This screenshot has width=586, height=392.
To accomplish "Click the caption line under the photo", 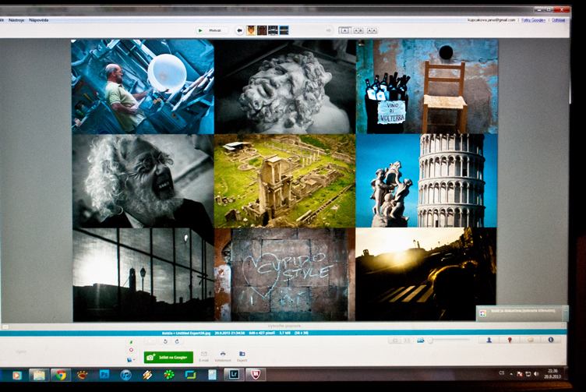I will click(x=284, y=326).
